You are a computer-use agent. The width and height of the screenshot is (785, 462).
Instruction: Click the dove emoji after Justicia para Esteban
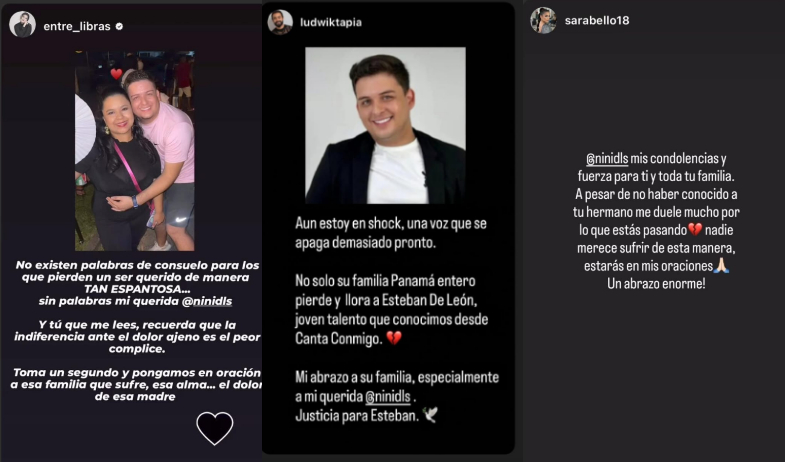[x=430, y=415]
